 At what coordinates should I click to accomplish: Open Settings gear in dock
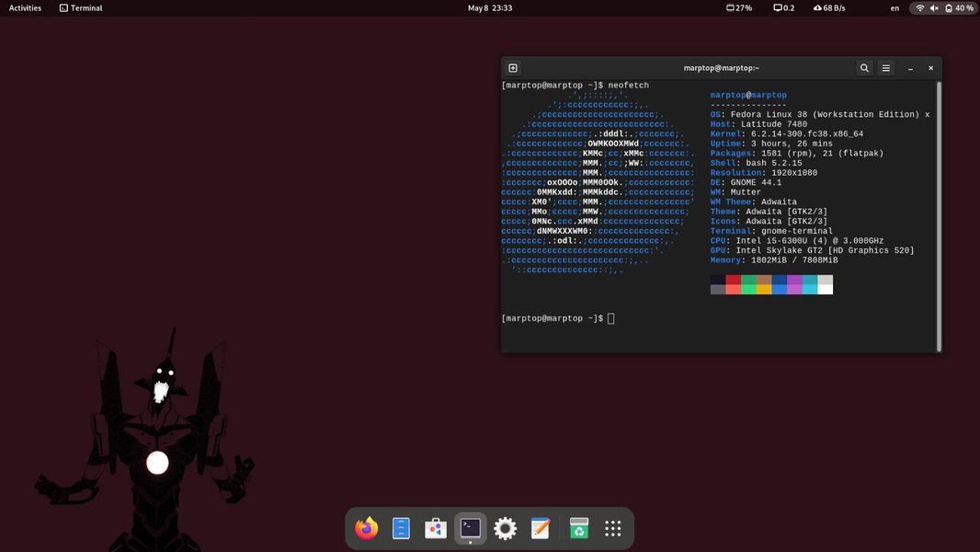[x=505, y=528]
